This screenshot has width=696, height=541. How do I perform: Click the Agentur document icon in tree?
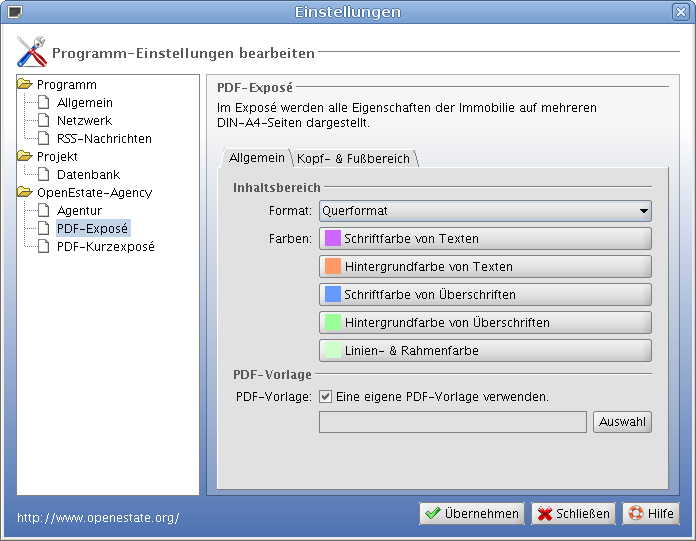[x=43, y=211]
